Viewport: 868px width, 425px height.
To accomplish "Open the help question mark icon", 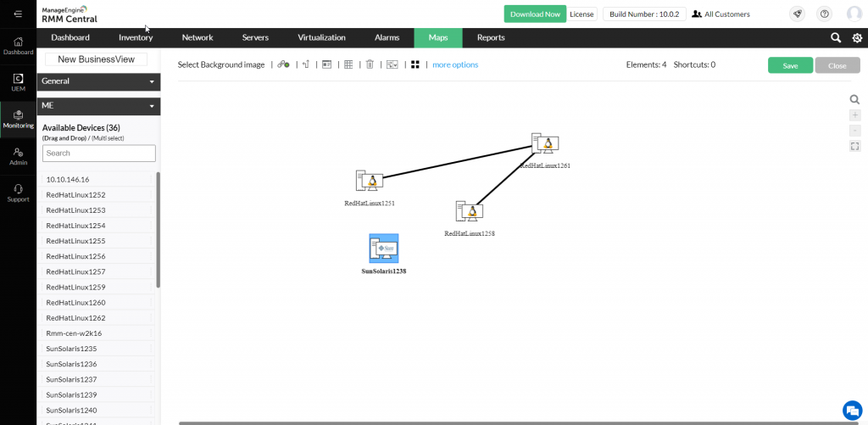I will [824, 14].
